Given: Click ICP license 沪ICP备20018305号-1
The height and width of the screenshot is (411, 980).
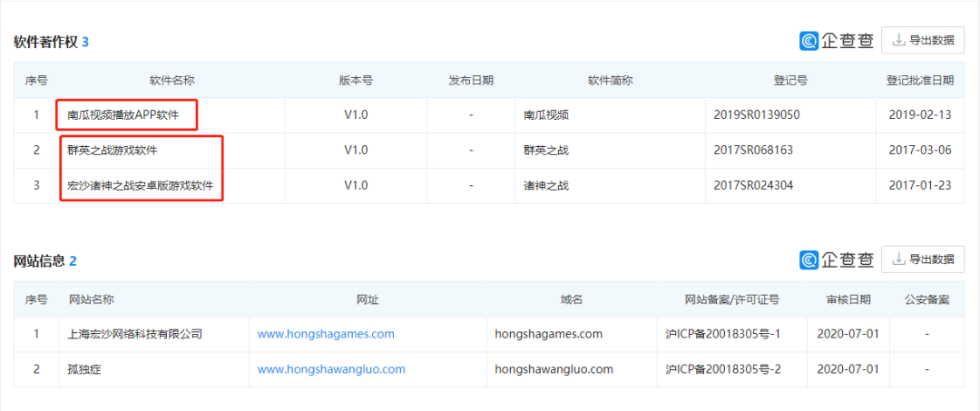Looking at the screenshot, I should pyautogui.click(x=723, y=334).
